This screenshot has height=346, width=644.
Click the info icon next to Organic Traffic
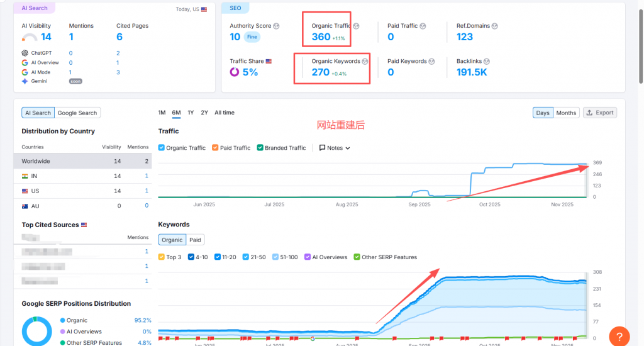pos(357,26)
